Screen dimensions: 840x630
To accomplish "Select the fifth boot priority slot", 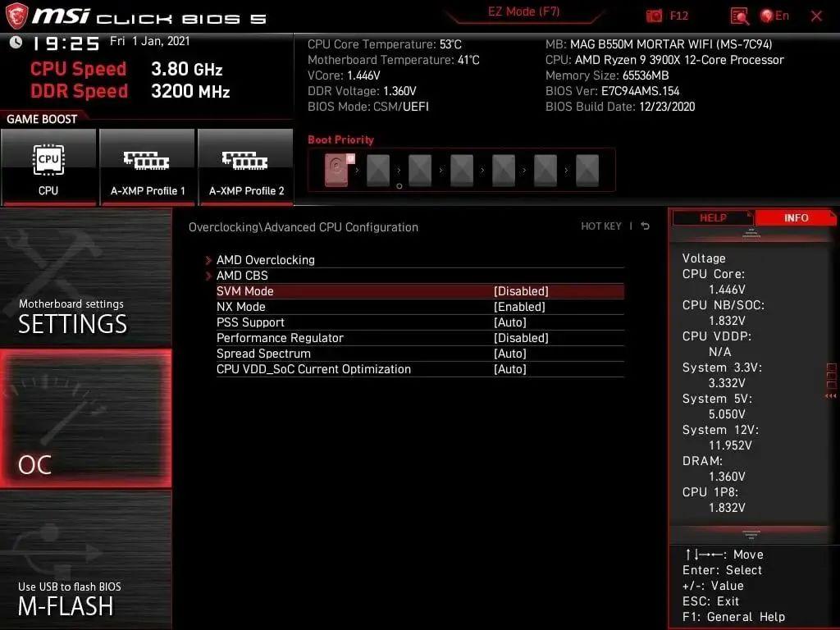I will click(x=504, y=171).
